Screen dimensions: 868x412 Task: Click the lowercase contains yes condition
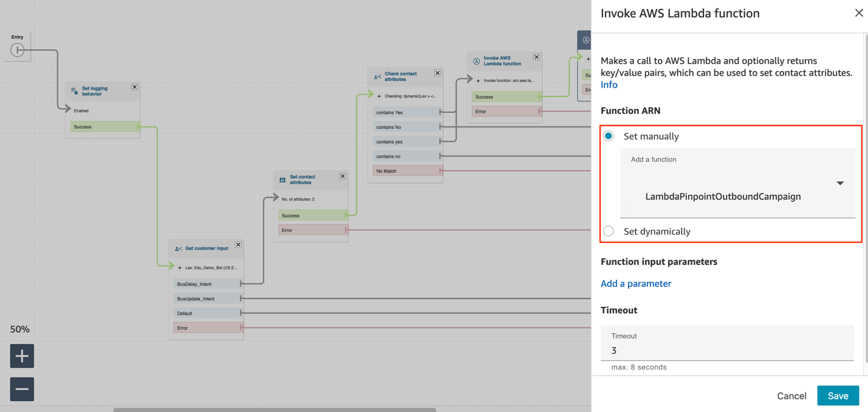407,142
